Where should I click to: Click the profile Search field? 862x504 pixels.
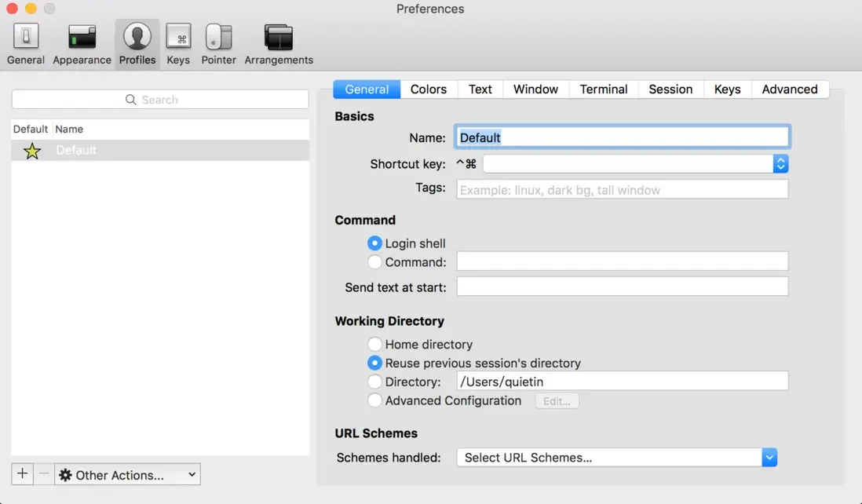(x=160, y=100)
